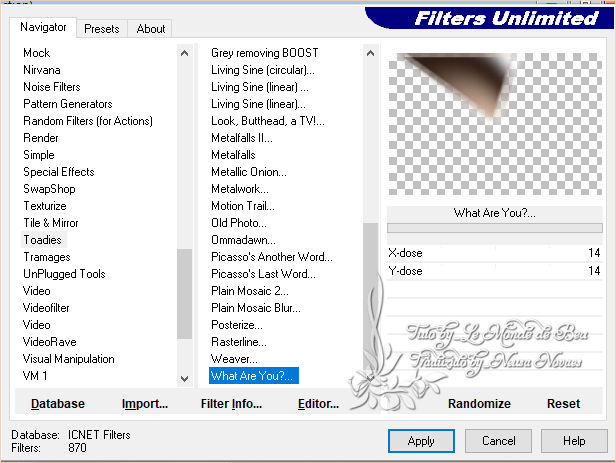Screen dimensions: 616x463
Task: Randomize the filter settings
Action: (x=479, y=404)
